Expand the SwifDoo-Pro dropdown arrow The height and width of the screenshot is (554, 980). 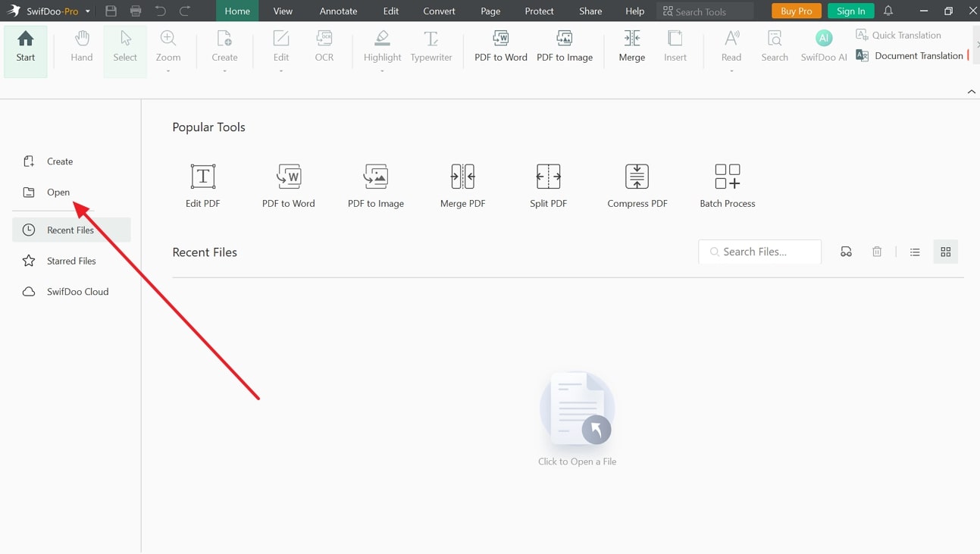pyautogui.click(x=88, y=11)
